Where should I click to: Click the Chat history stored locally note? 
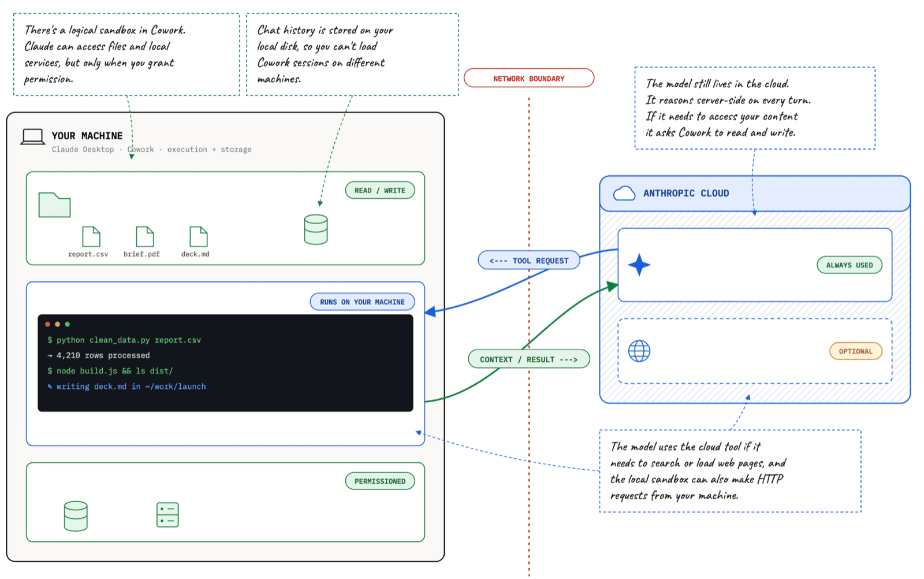[352, 54]
